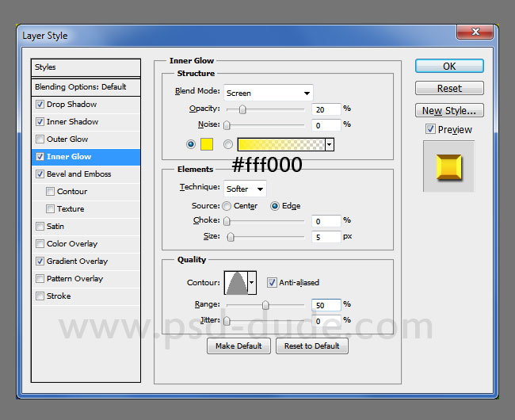Click the New Style... button
515x420 pixels.
(449, 110)
